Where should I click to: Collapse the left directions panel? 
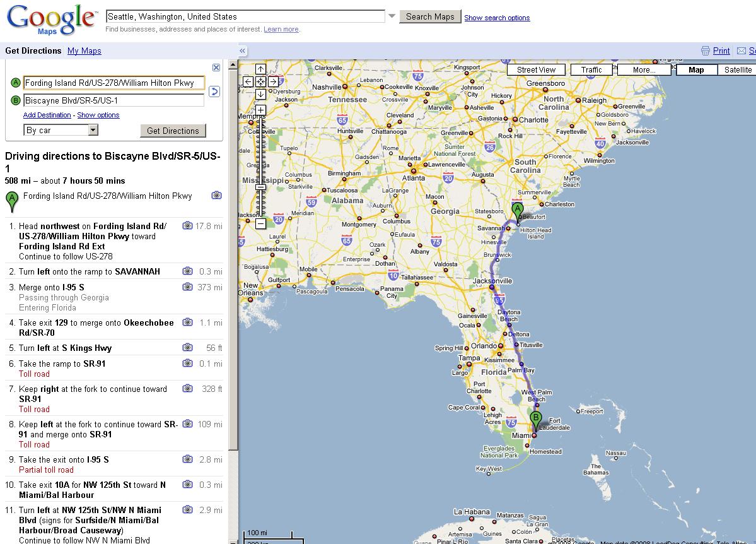[x=242, y=51]
